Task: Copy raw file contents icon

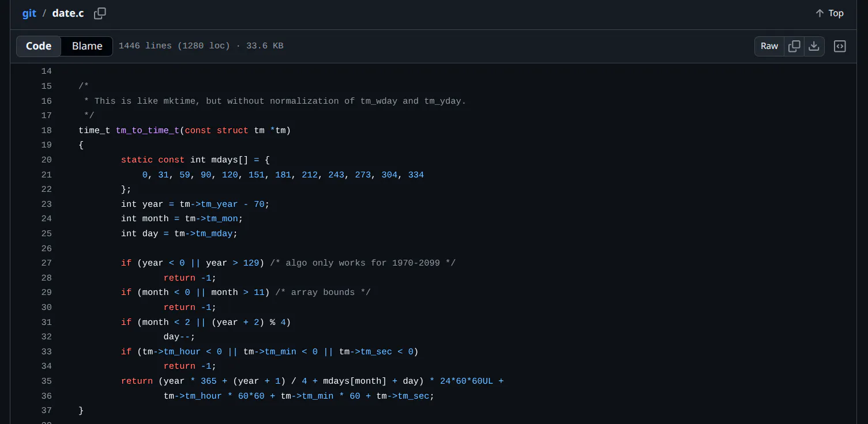Action: click(794, 46)
